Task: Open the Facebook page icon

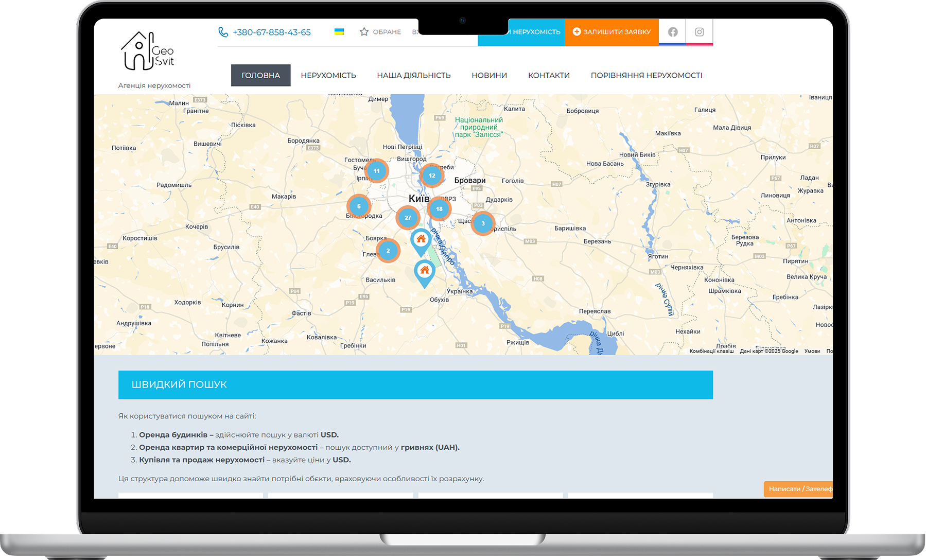Action: 672,32
